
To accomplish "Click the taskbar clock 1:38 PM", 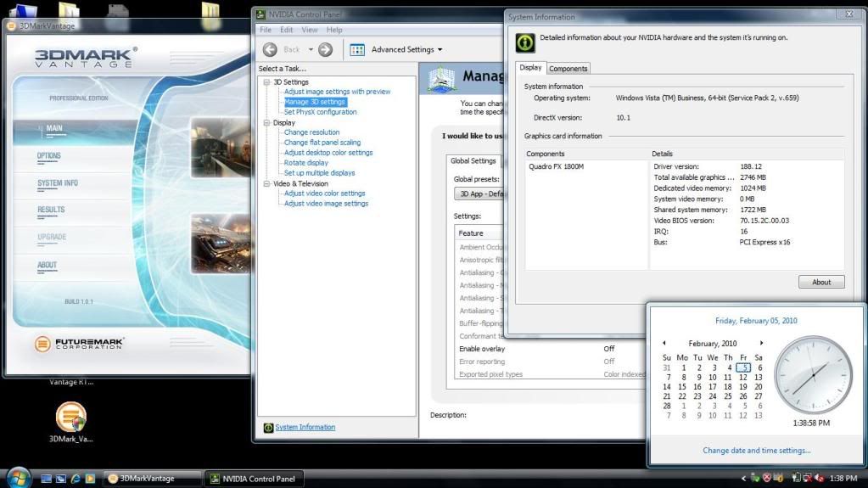I will [x=843, y=479].
